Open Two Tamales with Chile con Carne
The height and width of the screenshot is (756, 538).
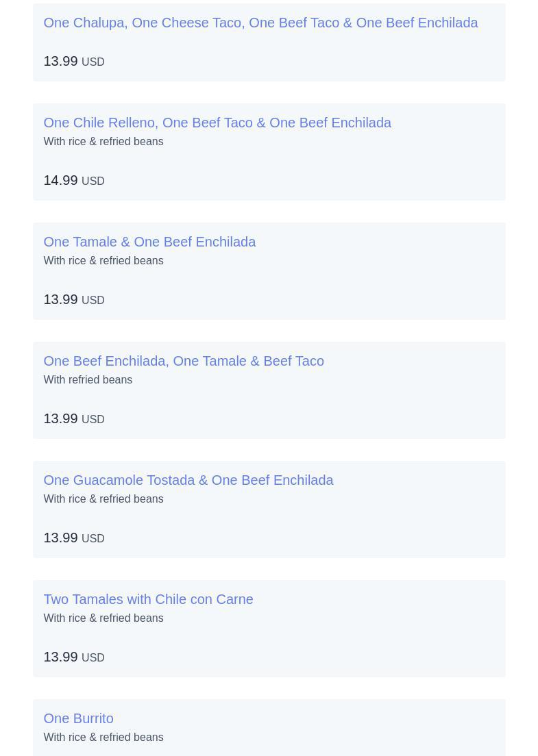coord(148,598)
